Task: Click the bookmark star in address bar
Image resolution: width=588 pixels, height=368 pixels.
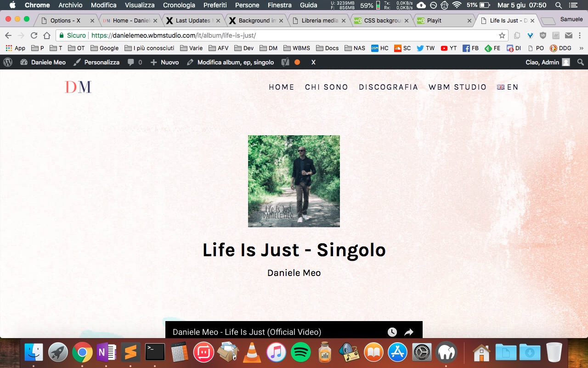Action: click(x=502, y=35)
